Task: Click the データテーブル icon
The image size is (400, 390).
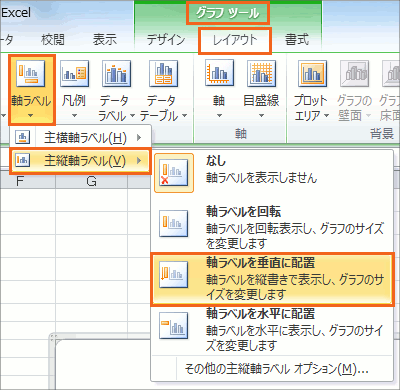Action: 163,73
